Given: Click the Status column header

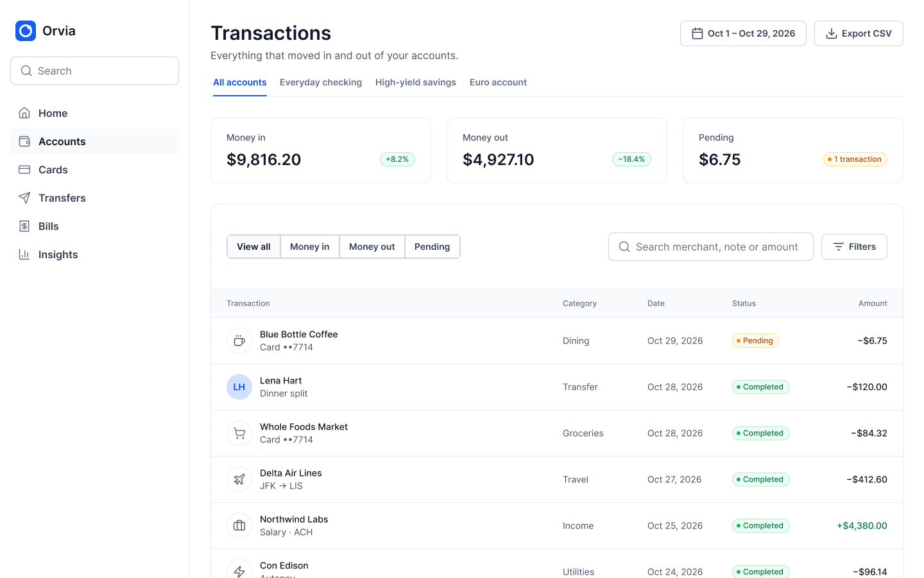Looking at the screenshot, I should coord(744,303).
